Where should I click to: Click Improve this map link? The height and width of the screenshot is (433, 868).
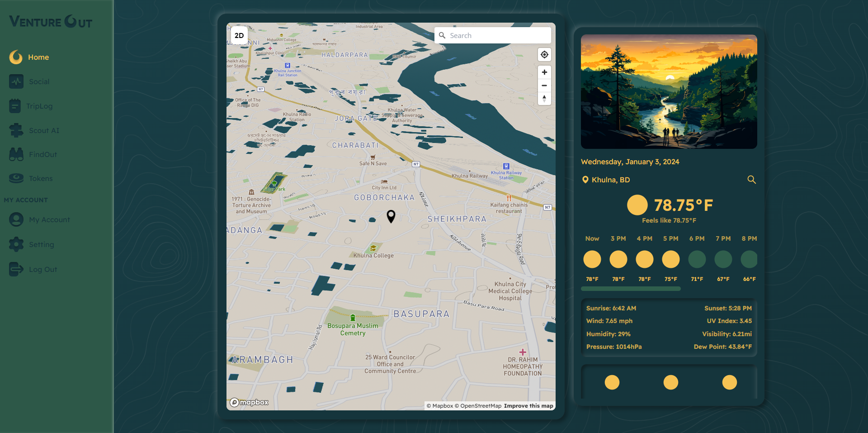528,406
